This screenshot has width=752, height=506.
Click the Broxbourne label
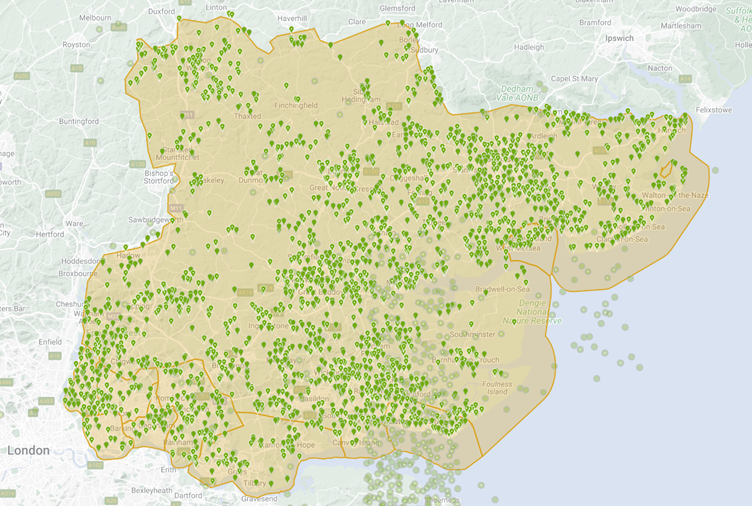click(x=78, y=273)
